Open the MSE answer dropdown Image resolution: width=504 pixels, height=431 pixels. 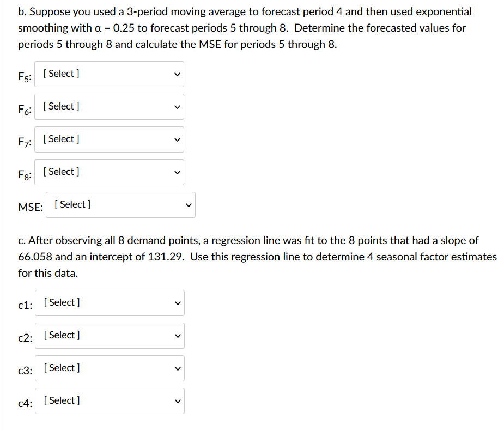(120, 204)
